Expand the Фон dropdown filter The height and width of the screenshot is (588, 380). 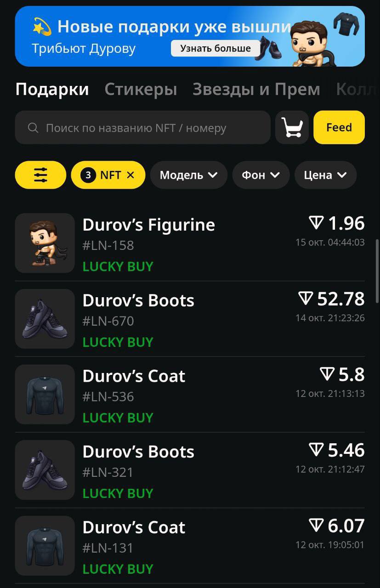click(x=261, y=175)
